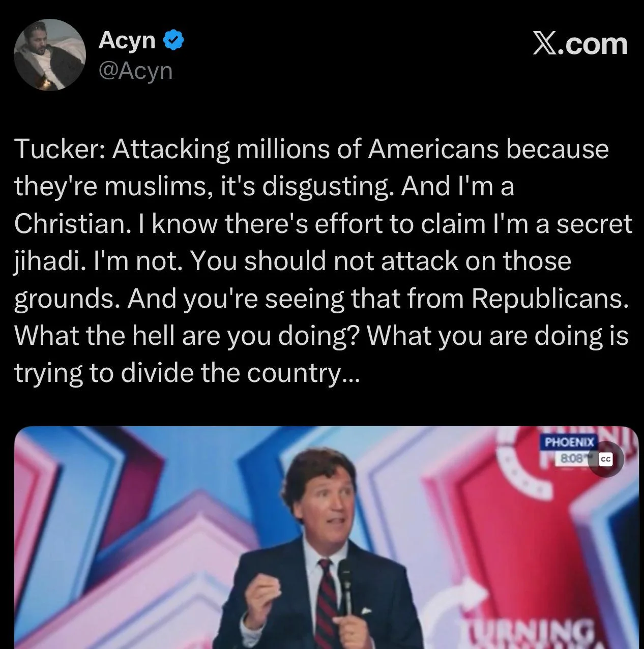Click the blue verified checkmark badge
The image size is (644, 649).
(x=173, y=40)
